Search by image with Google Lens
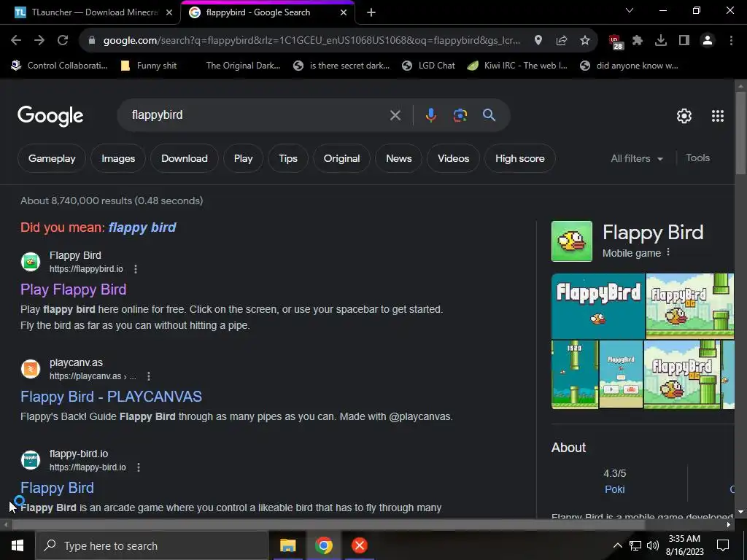 click(x=460, y=115)
